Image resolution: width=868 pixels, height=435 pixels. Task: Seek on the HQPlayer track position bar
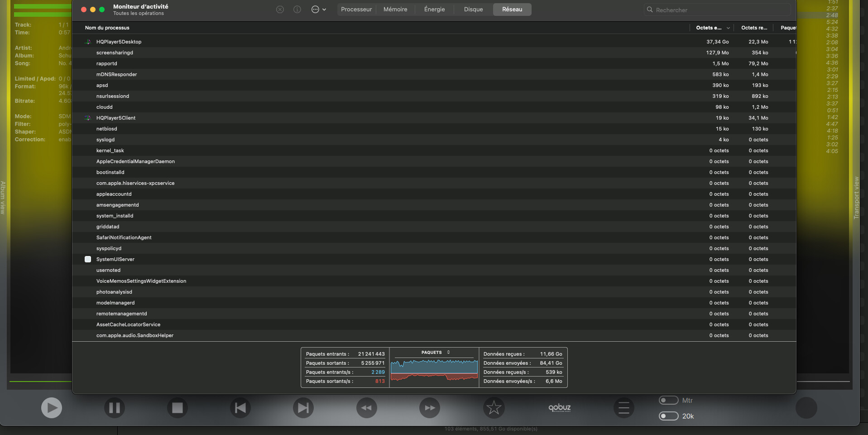41,382
